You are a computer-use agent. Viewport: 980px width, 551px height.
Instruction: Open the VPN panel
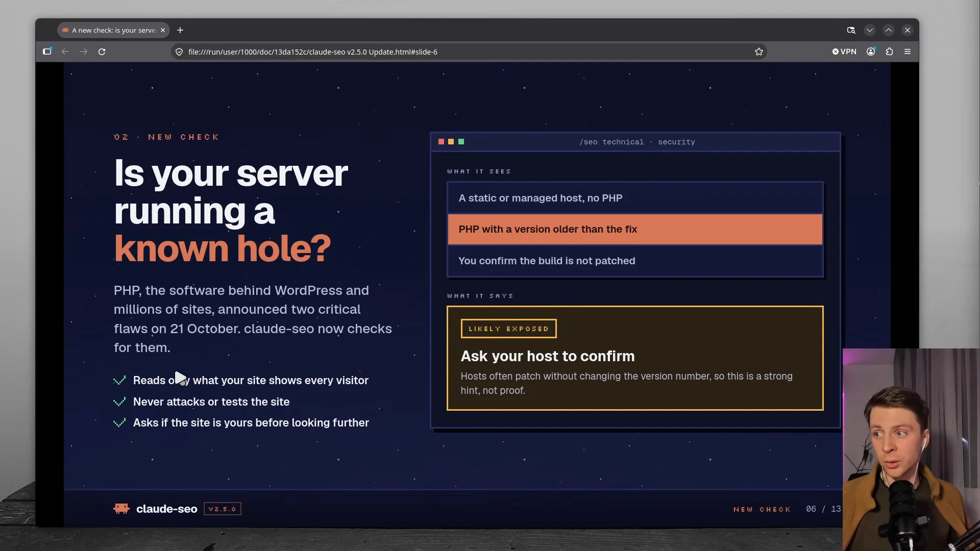pos(844,52)
